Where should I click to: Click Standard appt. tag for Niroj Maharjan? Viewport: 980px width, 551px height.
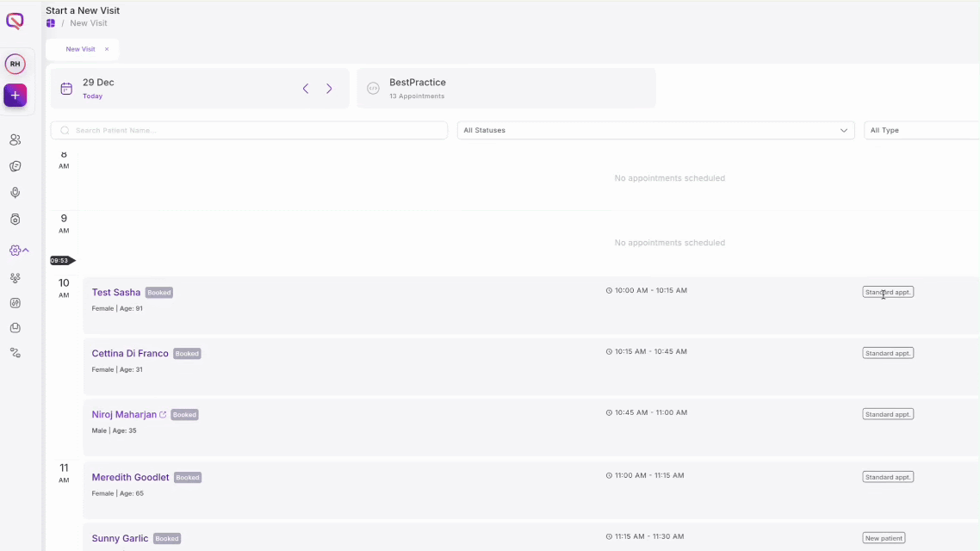click(888, 414)
